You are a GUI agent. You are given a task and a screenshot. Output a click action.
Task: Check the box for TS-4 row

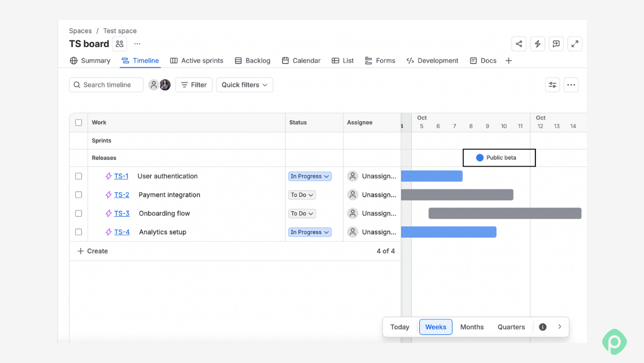click(x=78, y=232)
